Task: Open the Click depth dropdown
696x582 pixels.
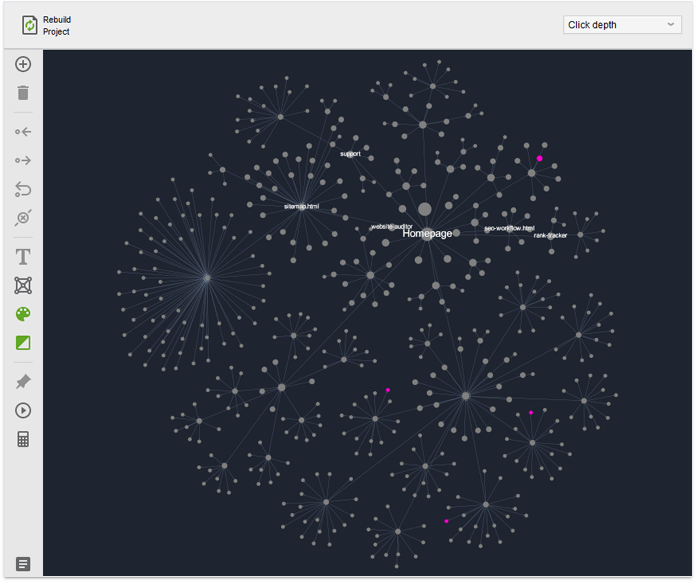Action: pos(622,25)
